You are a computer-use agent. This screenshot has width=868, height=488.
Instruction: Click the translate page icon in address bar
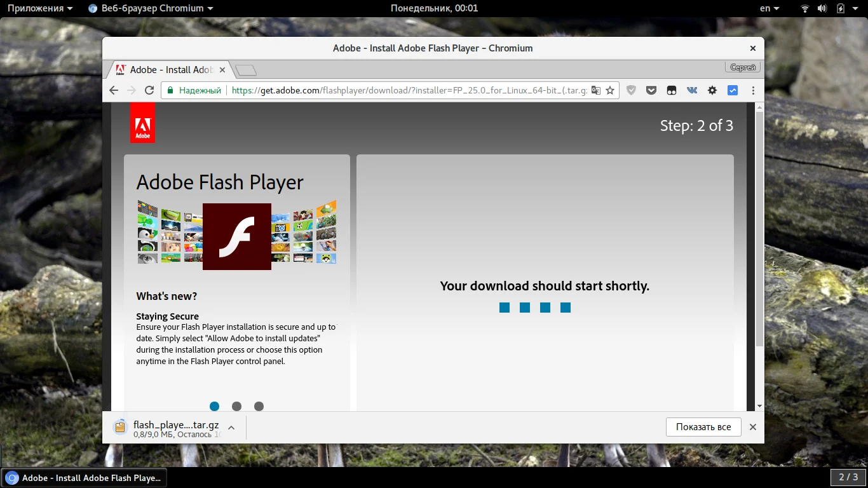coord(595,90)
